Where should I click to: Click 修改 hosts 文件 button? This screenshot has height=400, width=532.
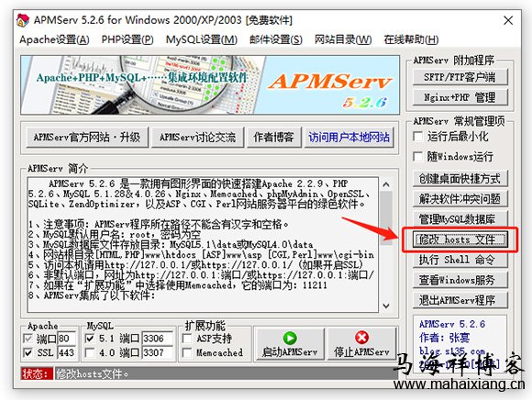pyautogui.click(x=460, y=239)
